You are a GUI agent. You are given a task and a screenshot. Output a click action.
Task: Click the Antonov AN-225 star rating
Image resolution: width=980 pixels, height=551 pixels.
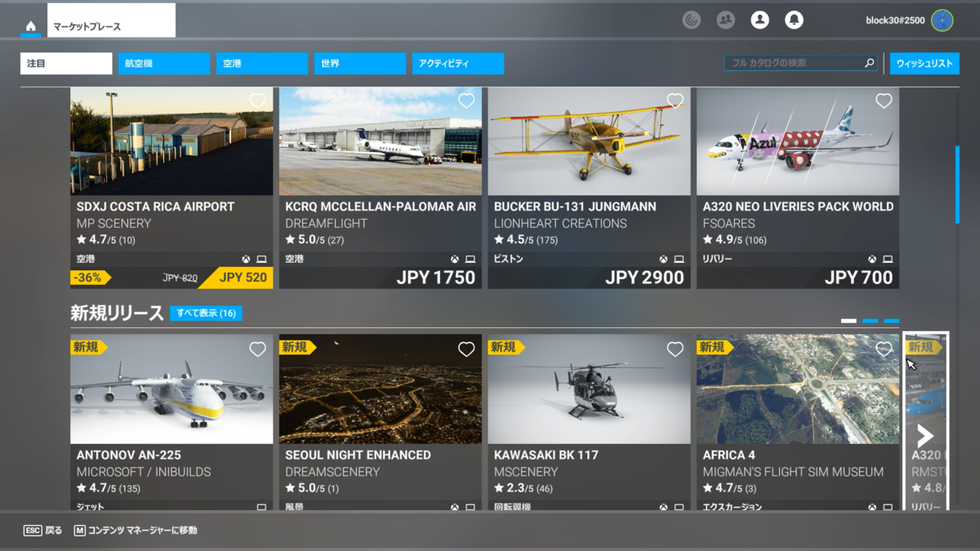(109, 488)
